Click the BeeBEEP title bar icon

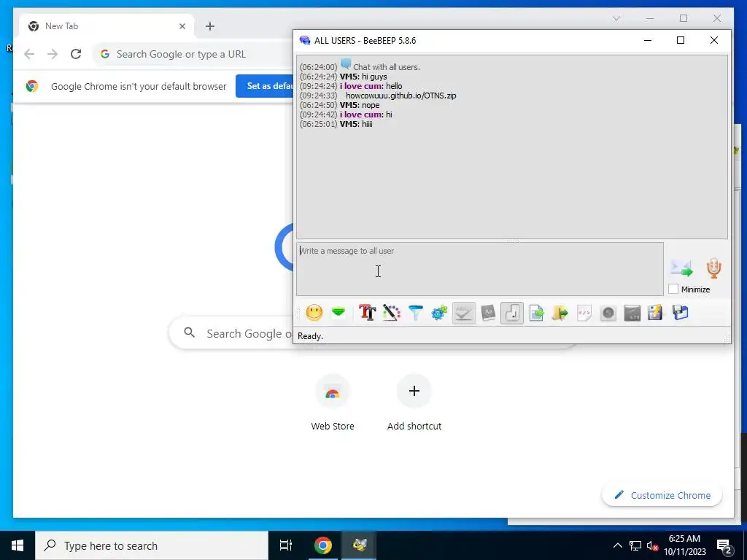305,41
